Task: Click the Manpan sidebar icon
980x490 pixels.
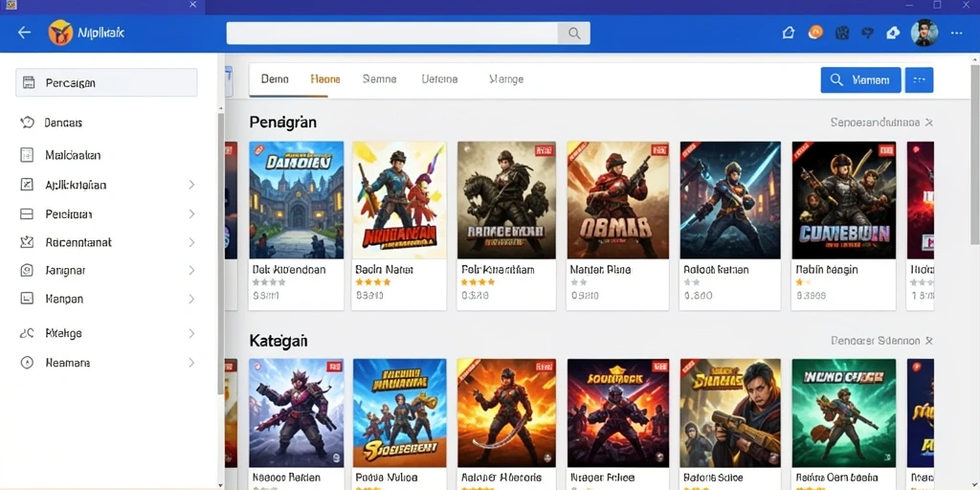Action: click(x=27, y=299)
